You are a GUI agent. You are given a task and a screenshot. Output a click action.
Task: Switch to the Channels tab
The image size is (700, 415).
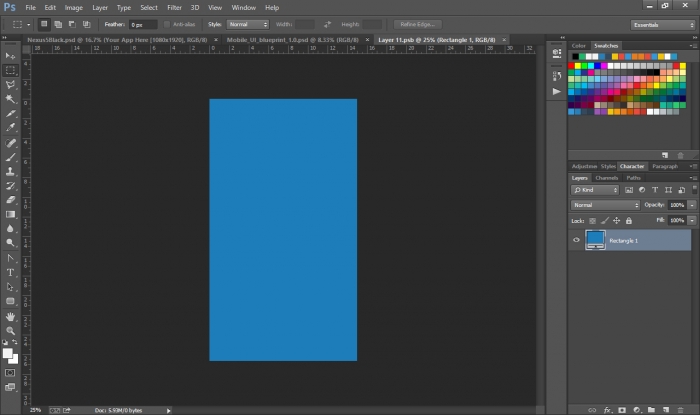pos(606,178)
